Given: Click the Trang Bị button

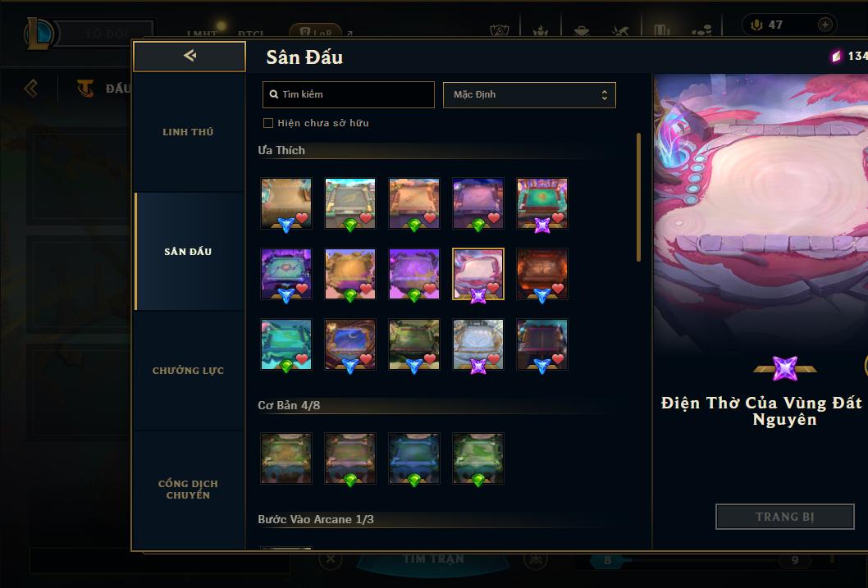Looking at the screenshot, I should pos(785,517).
